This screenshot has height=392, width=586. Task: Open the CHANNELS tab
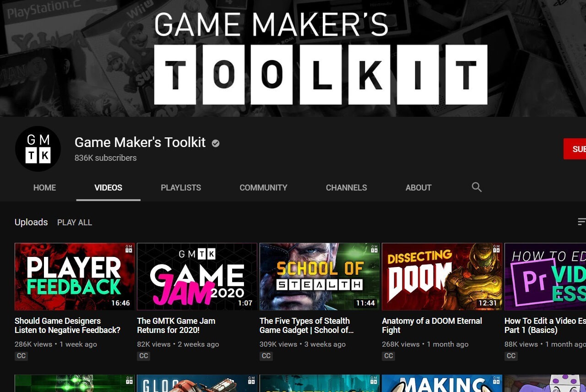[347, 188]
